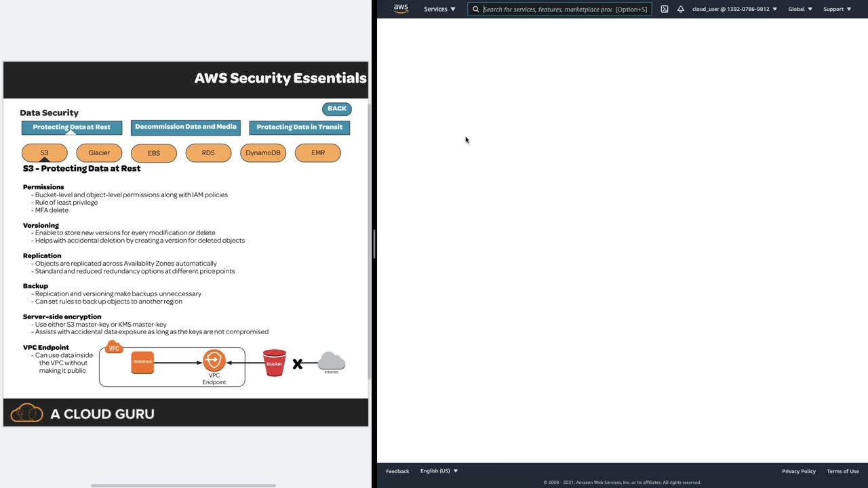Click the 'MFA delete' bullet text

click(x=52, y=210)
